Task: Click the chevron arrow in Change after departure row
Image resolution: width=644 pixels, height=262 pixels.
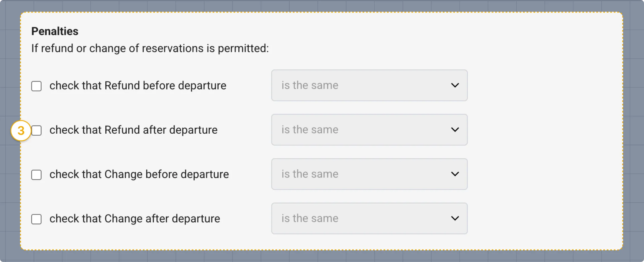Action: tap(455, 218)
